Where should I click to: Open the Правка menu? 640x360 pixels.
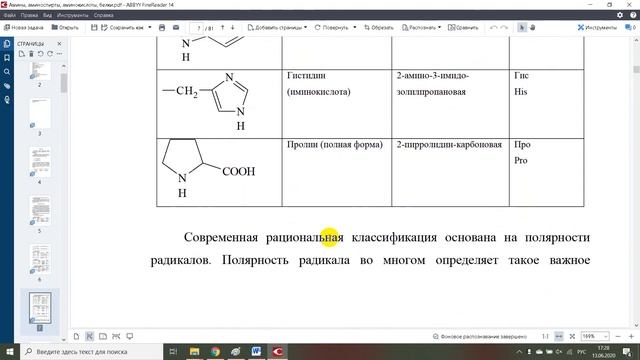pos(29,16)
